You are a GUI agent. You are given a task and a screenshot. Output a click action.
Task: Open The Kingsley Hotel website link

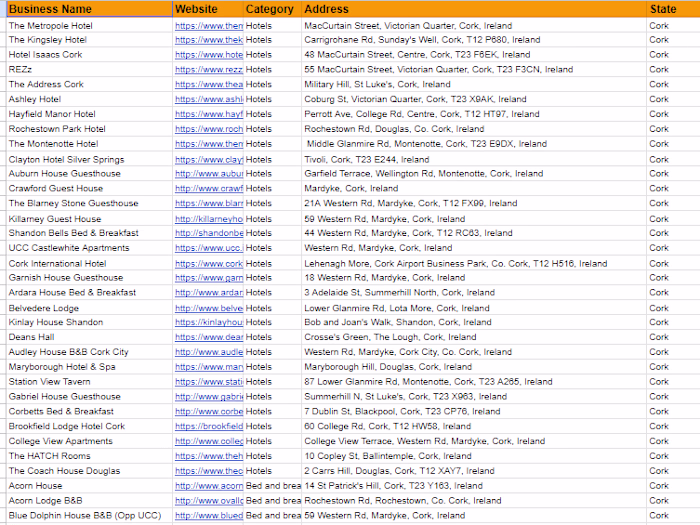click(209, 40)
